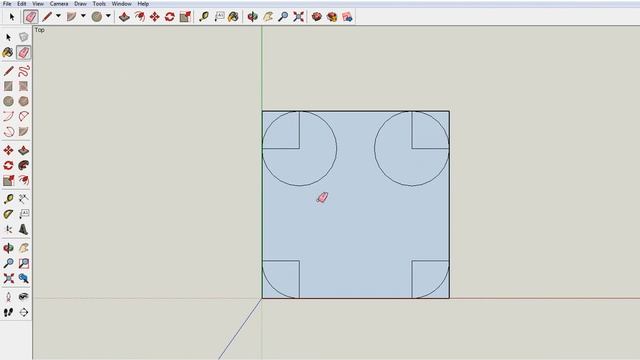Pick the Select arrow in the top toolbar
Screen dimensions: 640x360
(11, 17)
